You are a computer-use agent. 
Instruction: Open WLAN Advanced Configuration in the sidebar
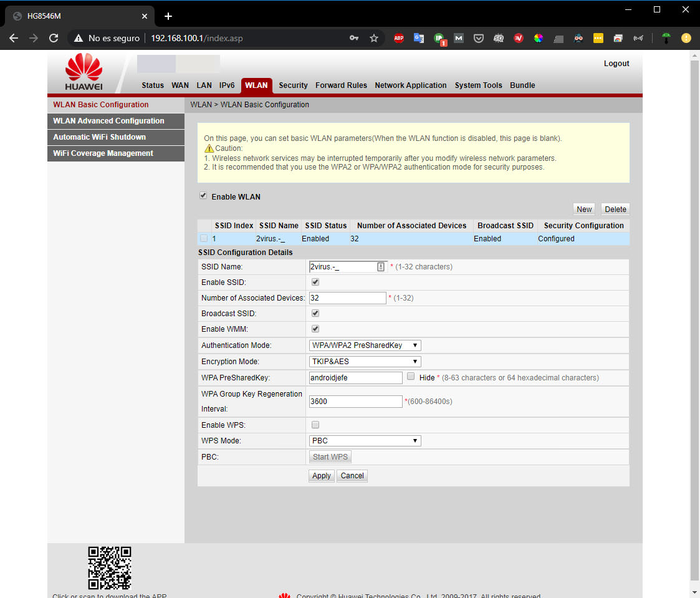tap(108, 121)
